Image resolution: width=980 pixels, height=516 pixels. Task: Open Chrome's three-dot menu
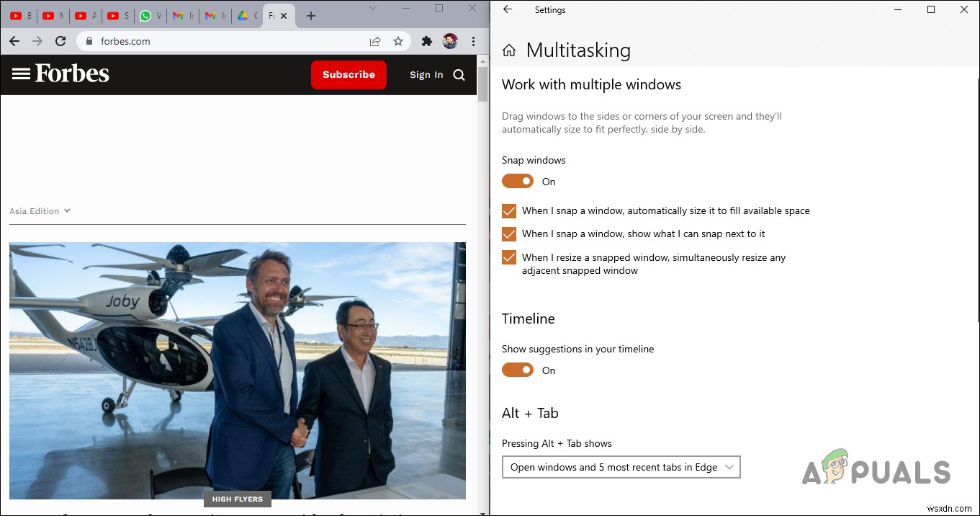[473, 41]
